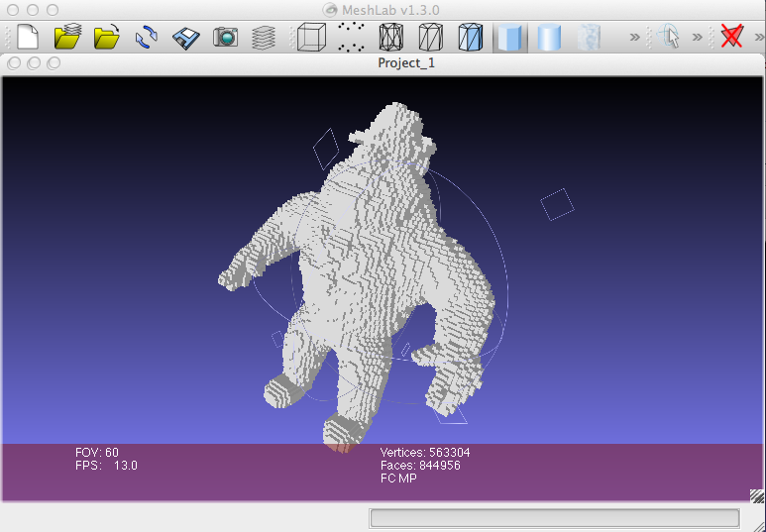The image size is (766, 532).
Task: Toggle bounding box render mode
Action: [311, 38]
